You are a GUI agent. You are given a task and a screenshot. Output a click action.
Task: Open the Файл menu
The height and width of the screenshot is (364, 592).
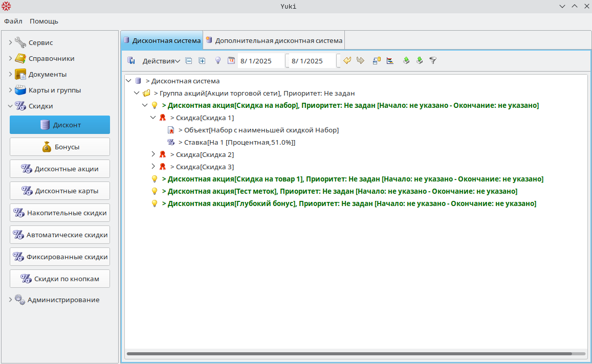click(13, 21)
